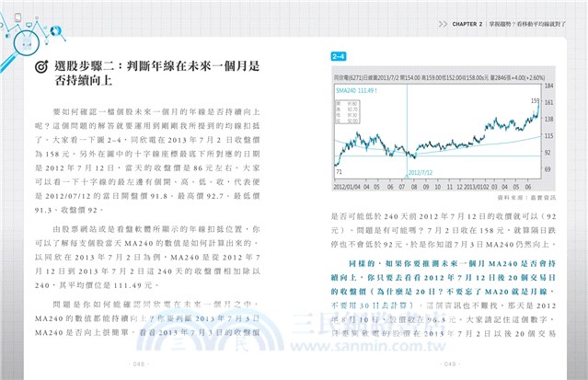Click the chart title bar 同欣電(6271)
Viewport: 588px width, 380px height.
coord(439,77)
